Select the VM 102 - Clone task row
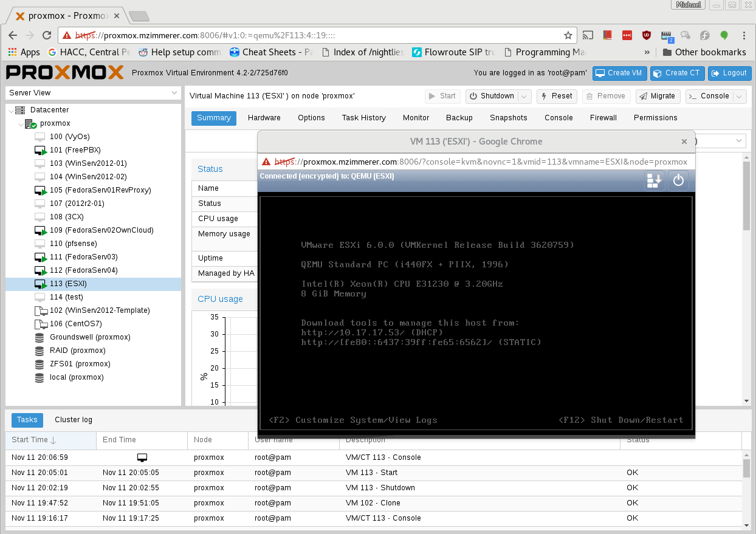This screenshot has height=534, width=756. pos(374,503)
